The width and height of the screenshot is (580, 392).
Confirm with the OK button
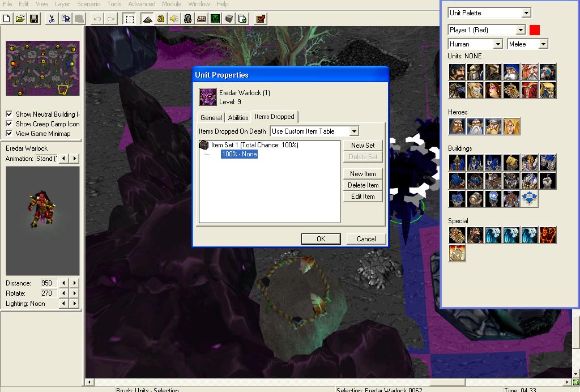[321, 239]
